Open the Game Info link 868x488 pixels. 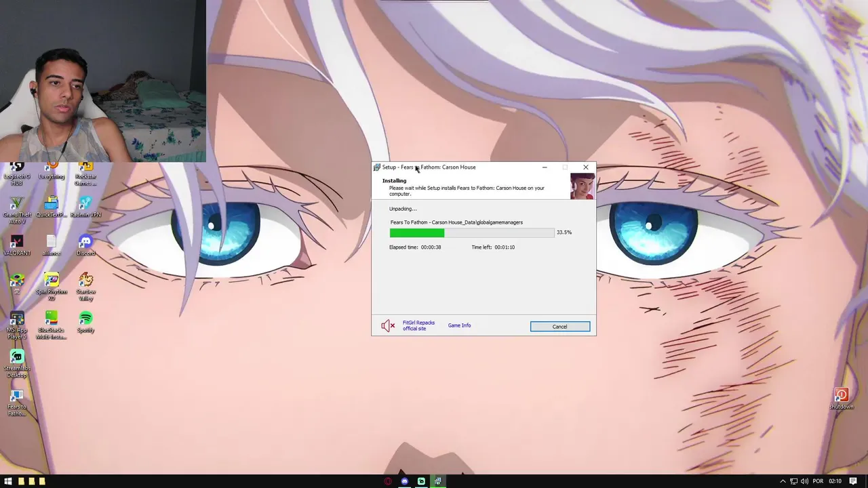point(459,325)
